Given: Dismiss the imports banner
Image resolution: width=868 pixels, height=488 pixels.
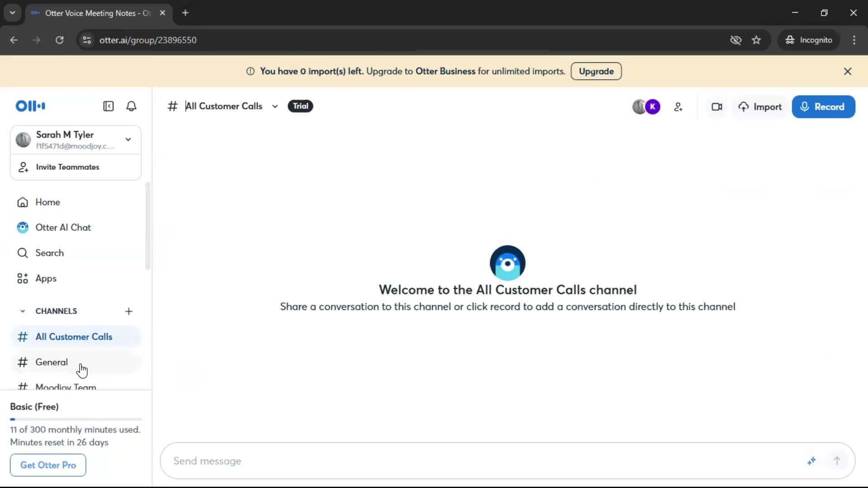Looking at the screenshot, I should [x=848, y=71].
